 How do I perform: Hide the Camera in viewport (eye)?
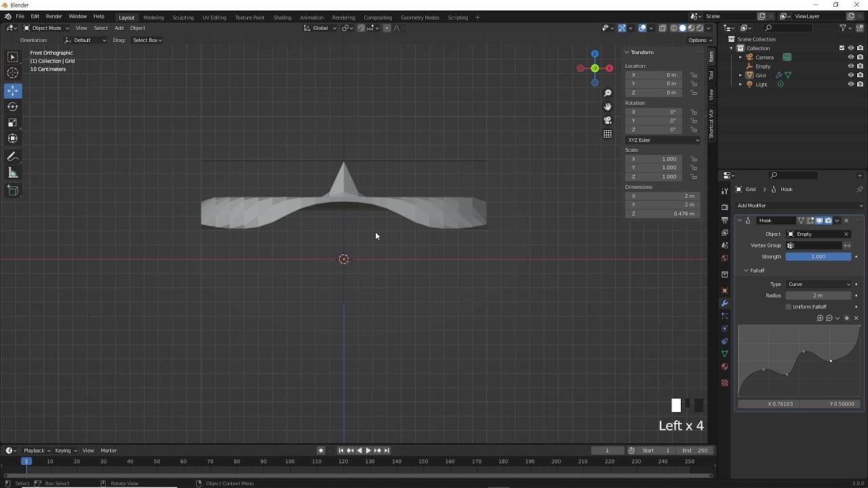click(851, 57)
